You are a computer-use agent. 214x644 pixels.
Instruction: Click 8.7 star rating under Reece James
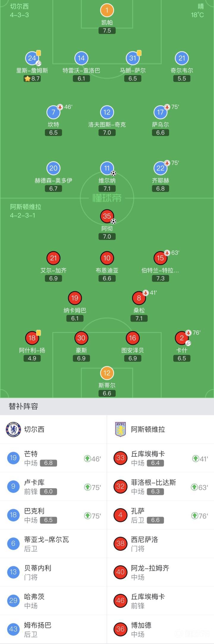click(32, 79)
